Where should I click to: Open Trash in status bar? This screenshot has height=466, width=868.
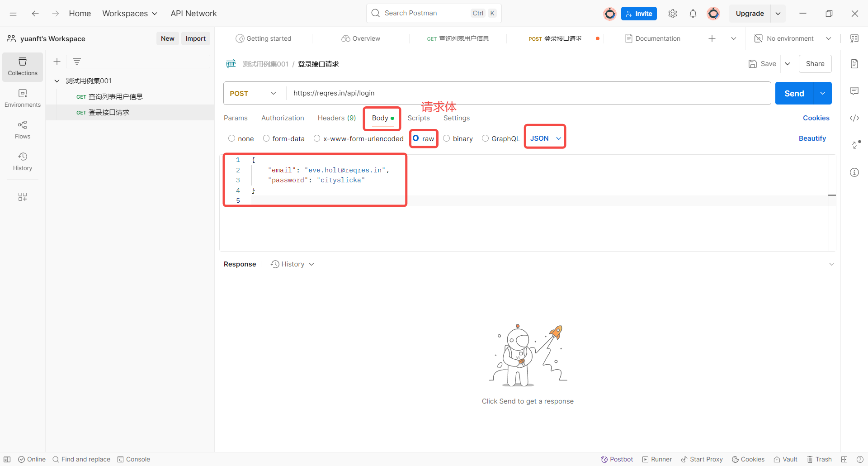click(820, 459)
